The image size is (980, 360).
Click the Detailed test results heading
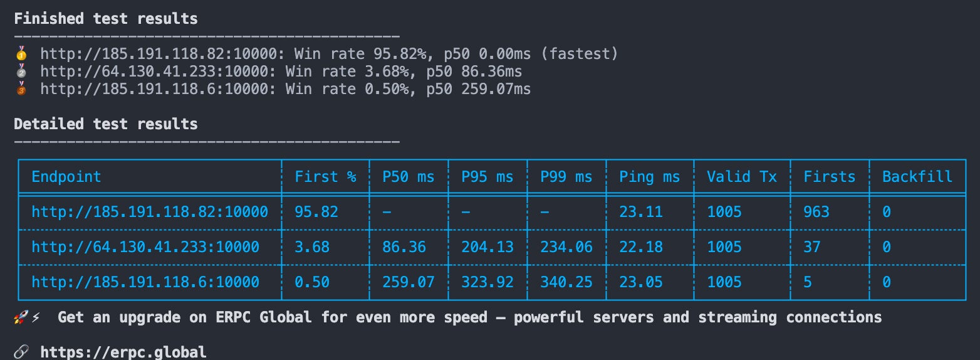106,124
